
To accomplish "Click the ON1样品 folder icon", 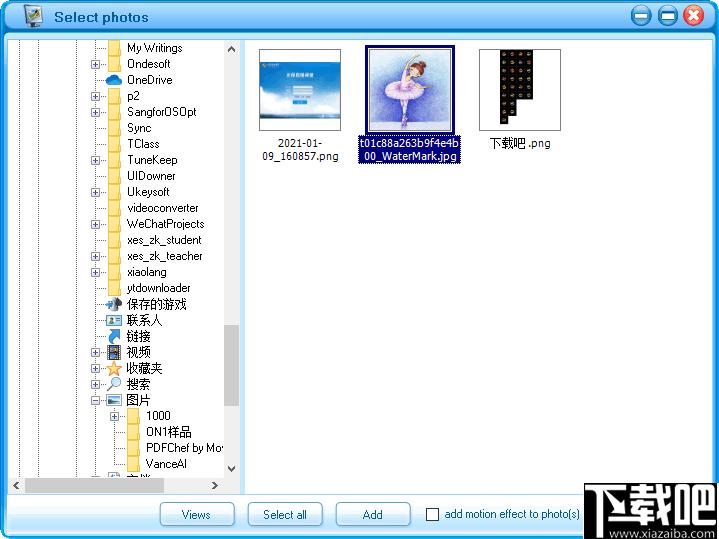I will (x=133, y=432).
